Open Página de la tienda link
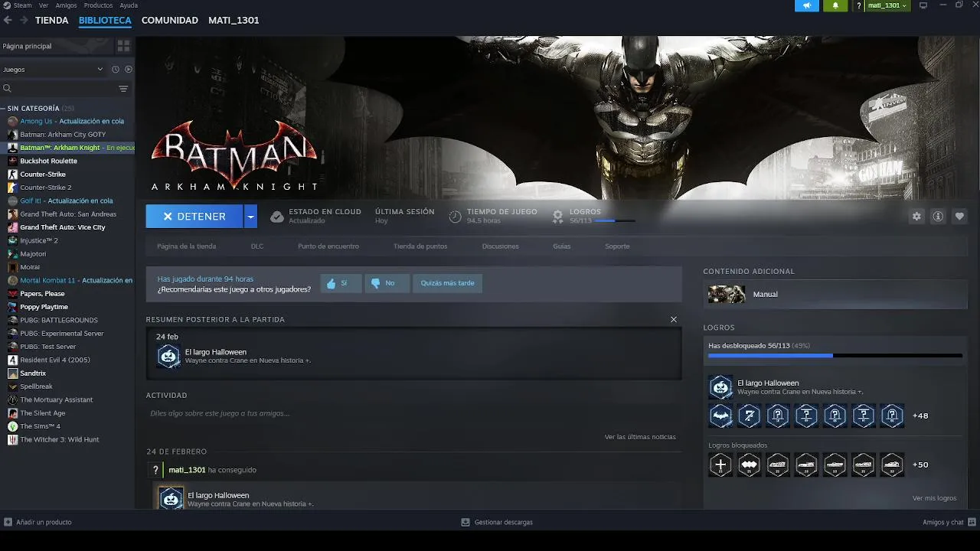Screen dimensions: 980x551 [186, 246]
